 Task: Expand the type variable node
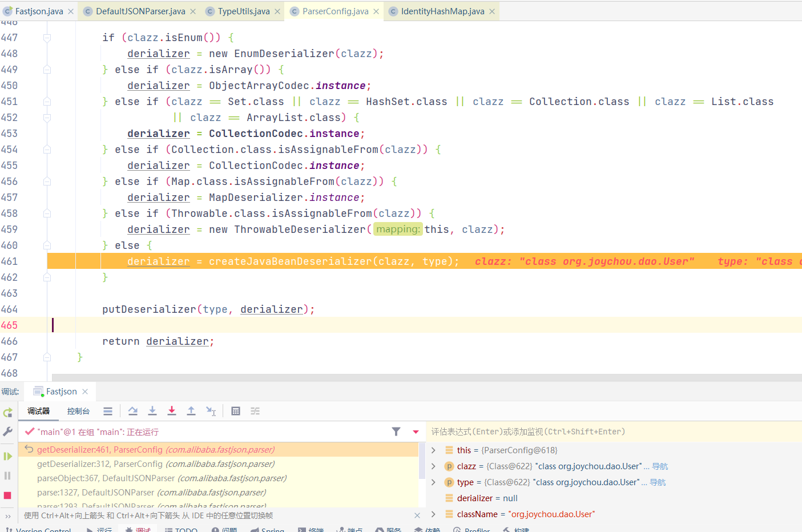[x=433, y=482]
